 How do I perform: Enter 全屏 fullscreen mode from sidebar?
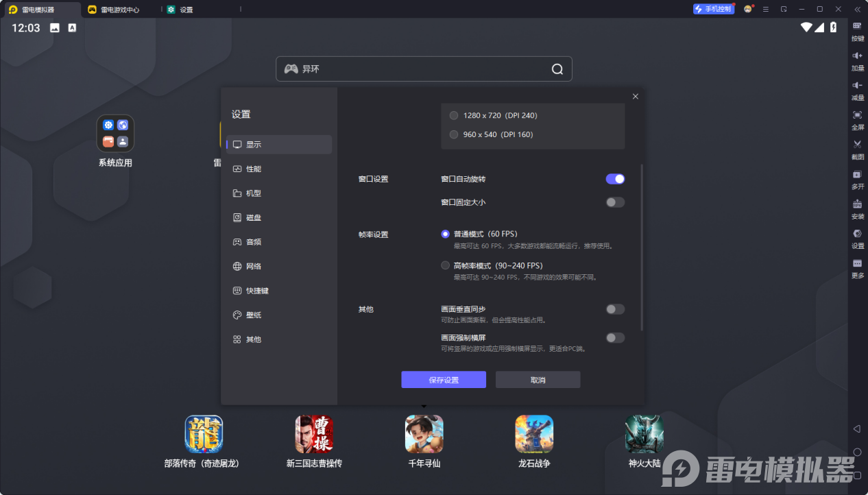pyautogui.click(x=857, y=120)
